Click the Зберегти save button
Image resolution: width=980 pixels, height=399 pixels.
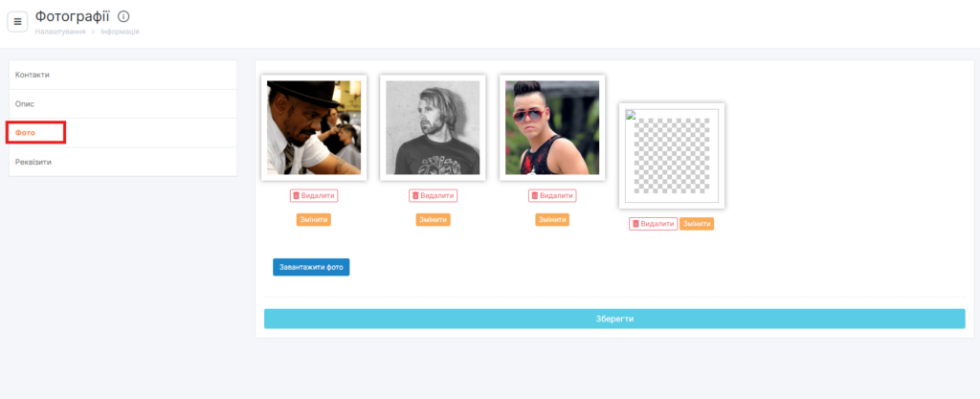coord(614,319)
